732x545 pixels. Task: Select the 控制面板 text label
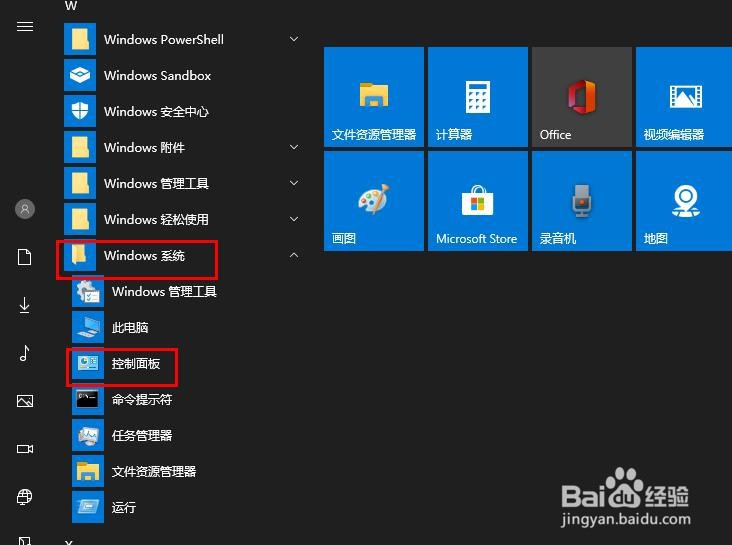[x=136, y=363]
